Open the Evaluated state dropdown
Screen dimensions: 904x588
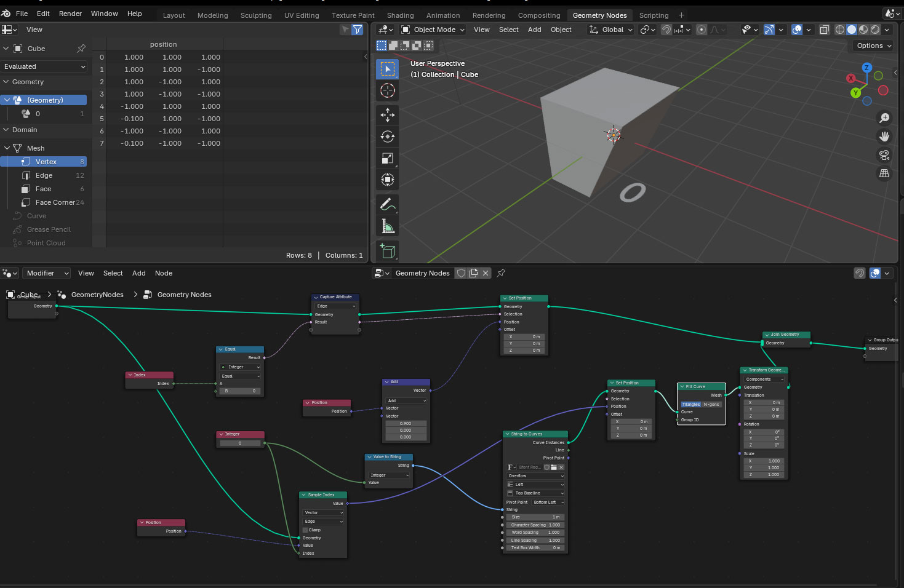44,66
